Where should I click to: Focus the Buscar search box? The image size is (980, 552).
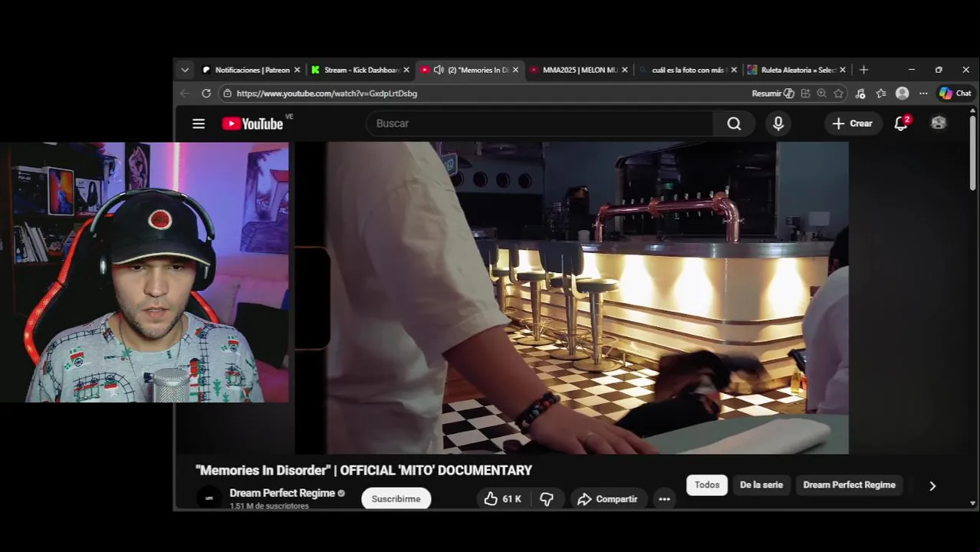pyautogui.click(x=540, y=123)
